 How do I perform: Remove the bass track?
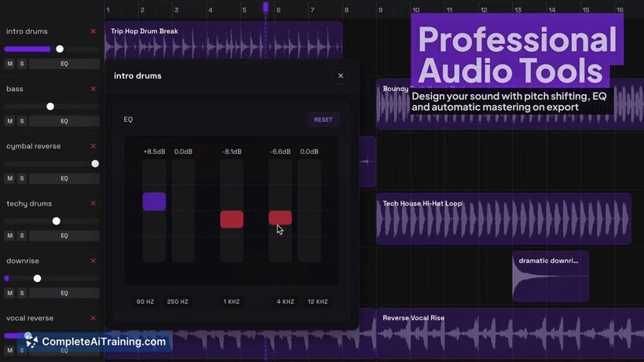93,89
